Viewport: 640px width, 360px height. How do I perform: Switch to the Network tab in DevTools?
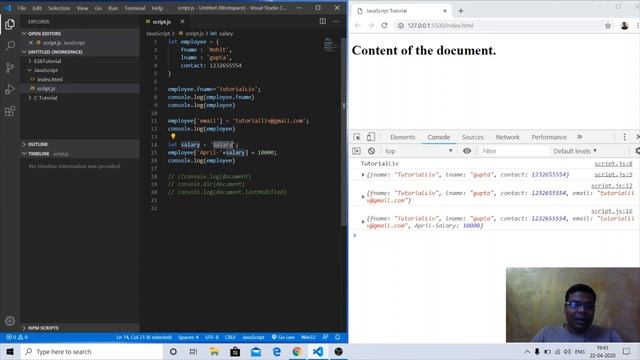coord(507,137)
